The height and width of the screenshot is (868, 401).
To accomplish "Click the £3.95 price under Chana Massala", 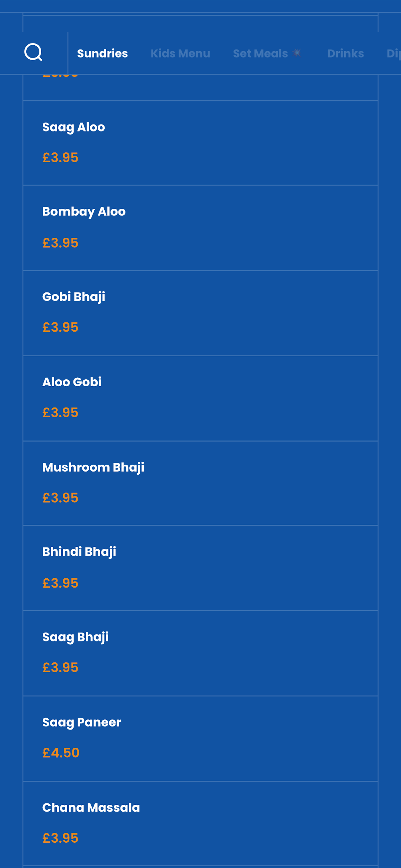I will tap(61, 838).
